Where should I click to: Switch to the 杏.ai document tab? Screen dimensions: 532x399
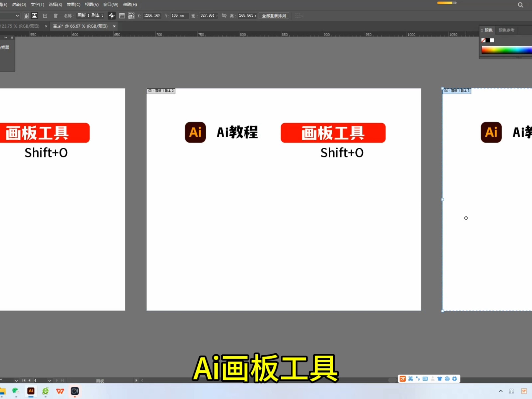[80, 26]
